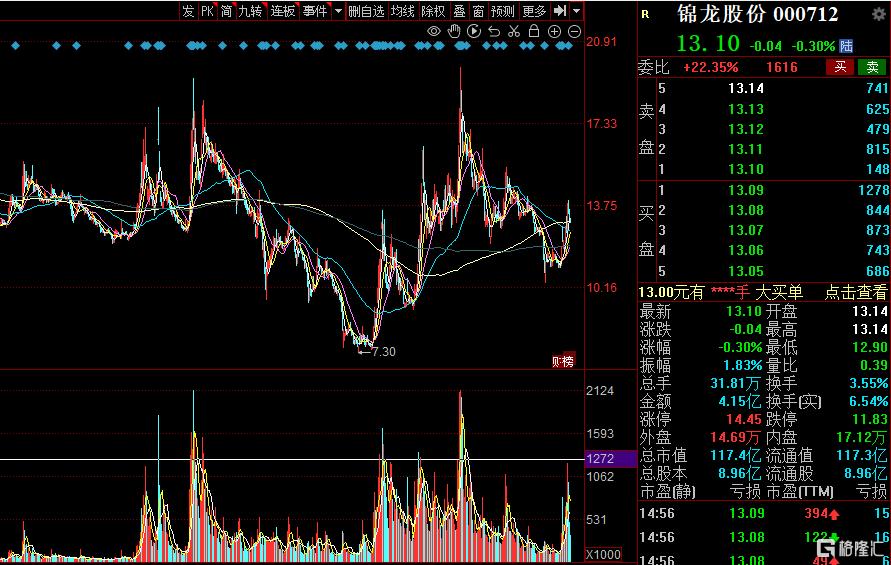Toggle 除权 ex-rights adjustment
Viewport: 891px width, 565px height.
click(x=433, y=11)
